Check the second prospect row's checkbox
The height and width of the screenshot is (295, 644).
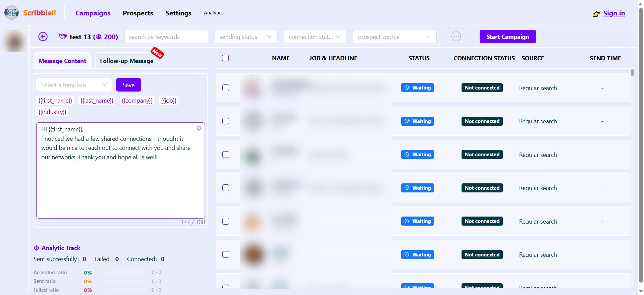pyautogui.click(x=226, y=121)
